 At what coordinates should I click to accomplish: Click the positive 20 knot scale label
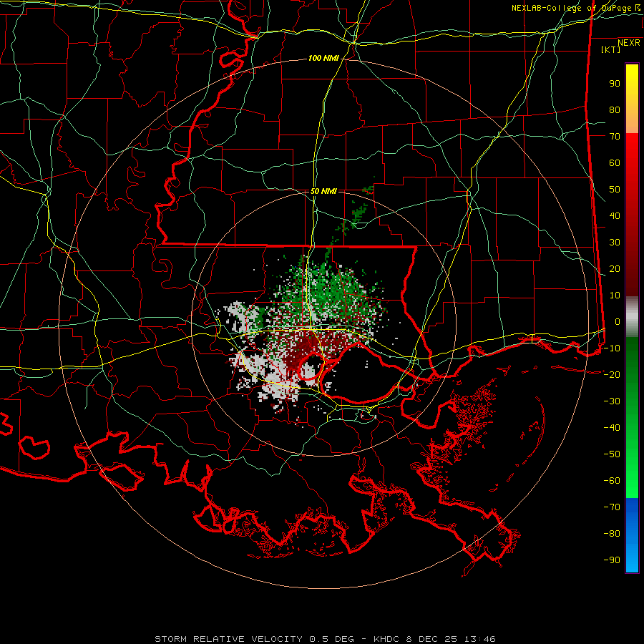(x=615, y=269)
